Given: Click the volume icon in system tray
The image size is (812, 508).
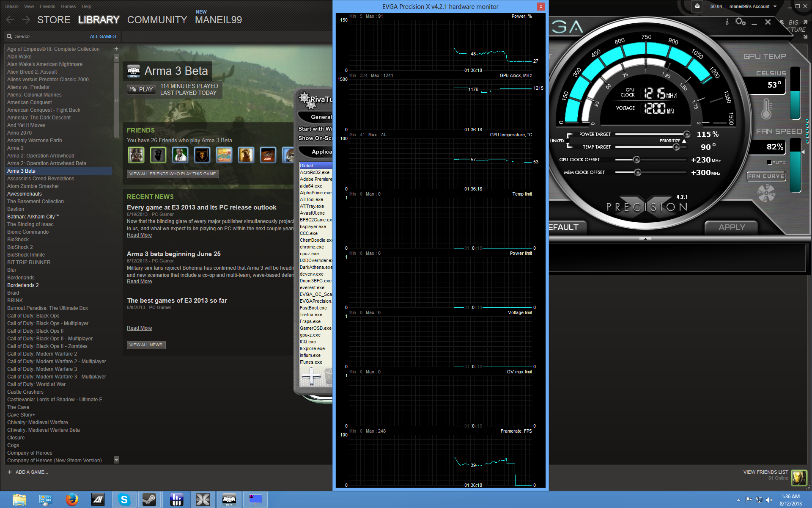Looking at the screenshot, I should [x=769, y=500].
